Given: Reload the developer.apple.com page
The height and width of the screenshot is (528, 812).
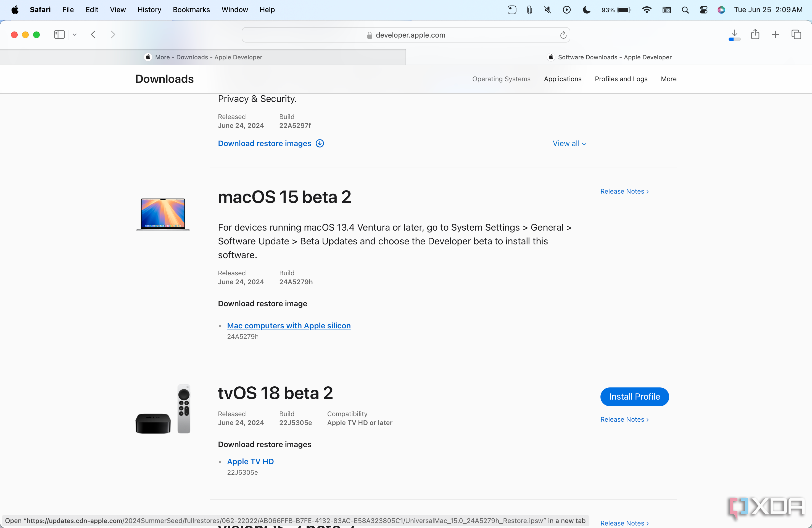Looking at the screenshot, I should tap(563, 35).
